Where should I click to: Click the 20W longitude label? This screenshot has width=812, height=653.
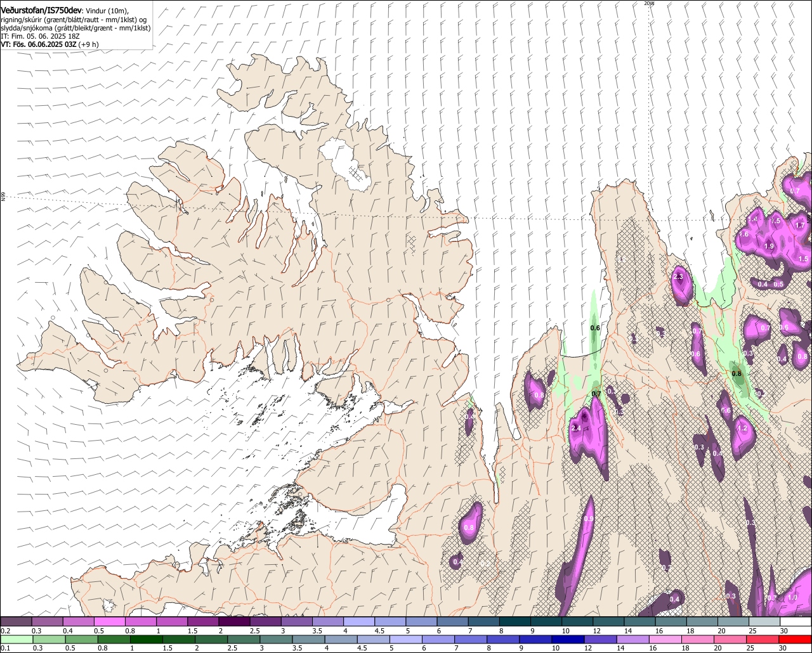648,3
